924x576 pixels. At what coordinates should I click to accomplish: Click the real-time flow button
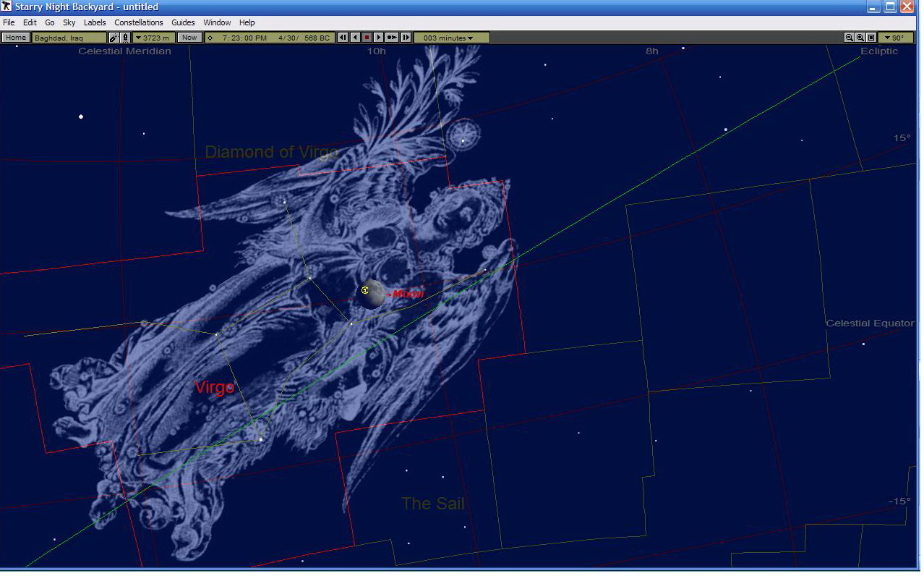pos(392,38)
